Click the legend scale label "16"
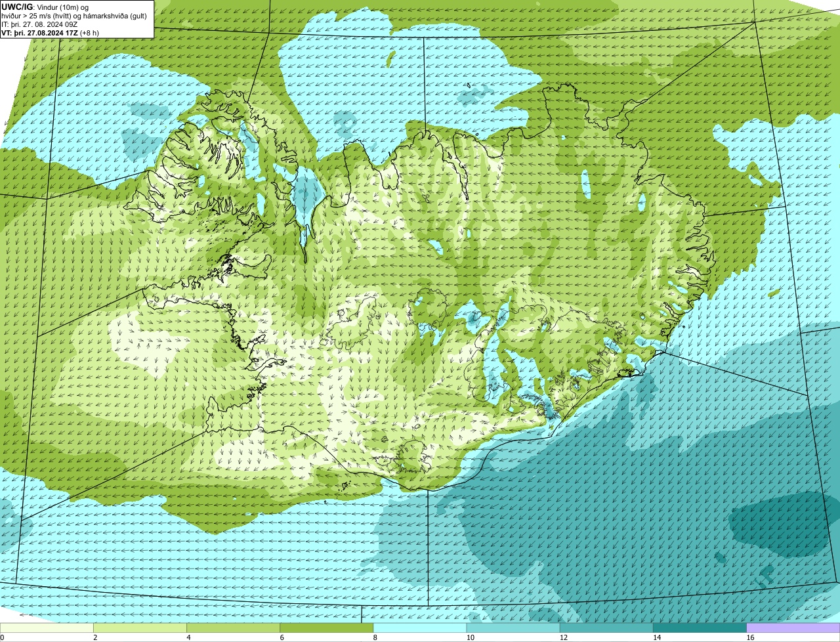This screenshot has height=642, width=840. coord(751,637)
